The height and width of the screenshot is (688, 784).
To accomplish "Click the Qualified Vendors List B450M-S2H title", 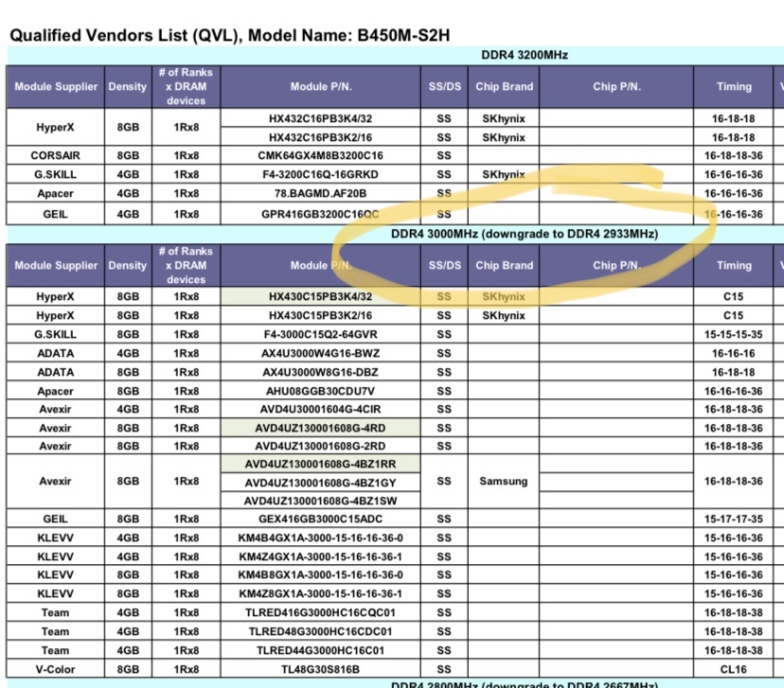I will click(x=230, y=35).
